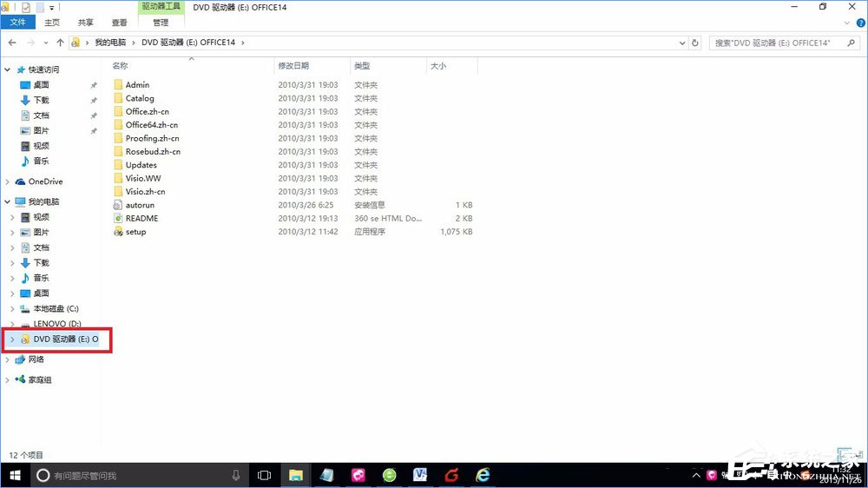The height and width of the screenshot is (488, 868).
Task: Click the OneDrive cloud icon
Action: point(21,181)
